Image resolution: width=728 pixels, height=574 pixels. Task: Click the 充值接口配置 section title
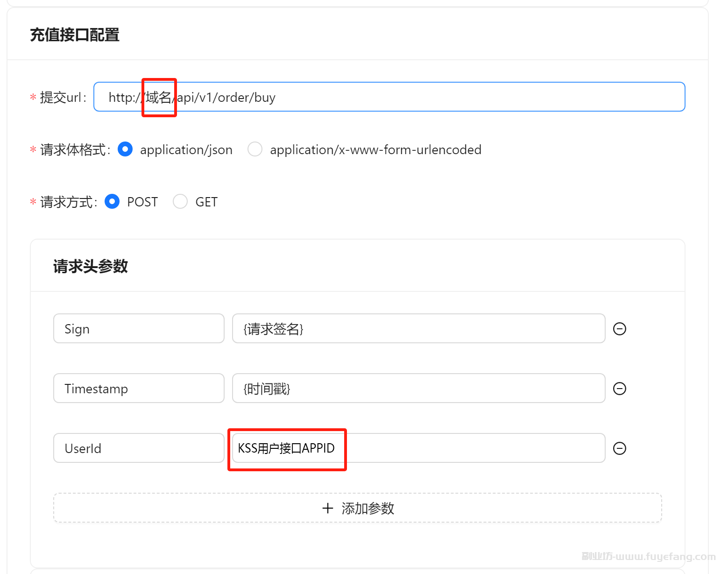click(x=75, y=35)
